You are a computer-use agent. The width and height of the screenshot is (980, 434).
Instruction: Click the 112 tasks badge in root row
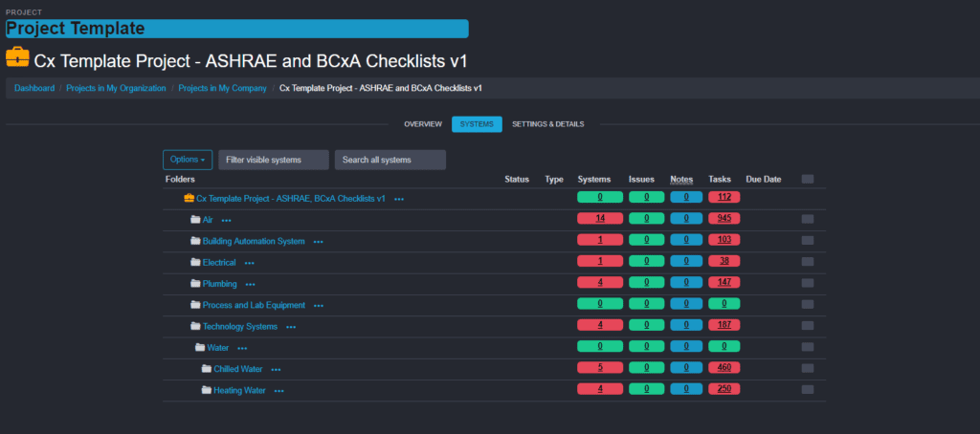click(724, 197)
